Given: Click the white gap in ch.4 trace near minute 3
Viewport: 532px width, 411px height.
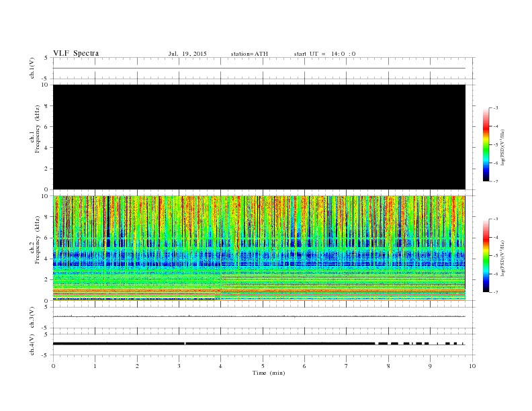Looking at the screenshot, I should tap(185, 344).
